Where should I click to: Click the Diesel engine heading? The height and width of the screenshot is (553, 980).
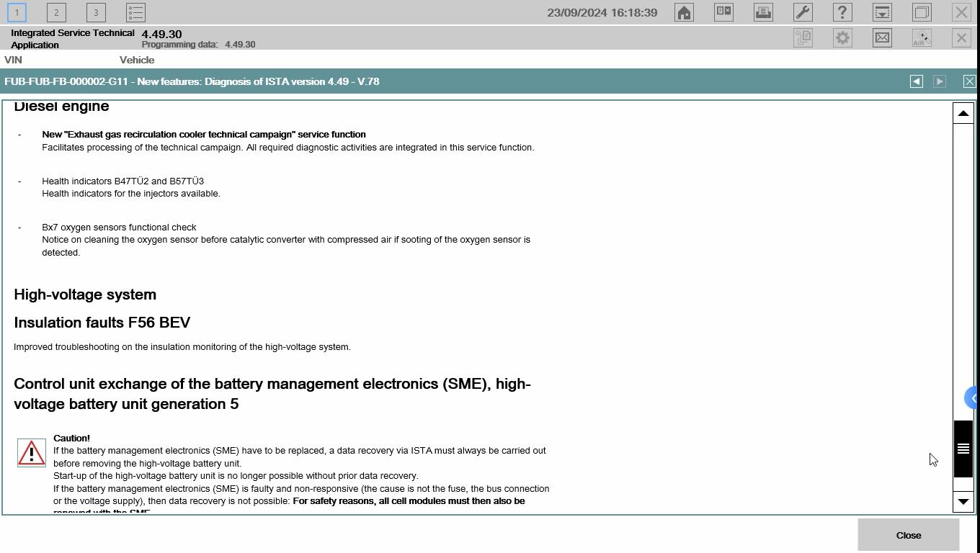61,107
